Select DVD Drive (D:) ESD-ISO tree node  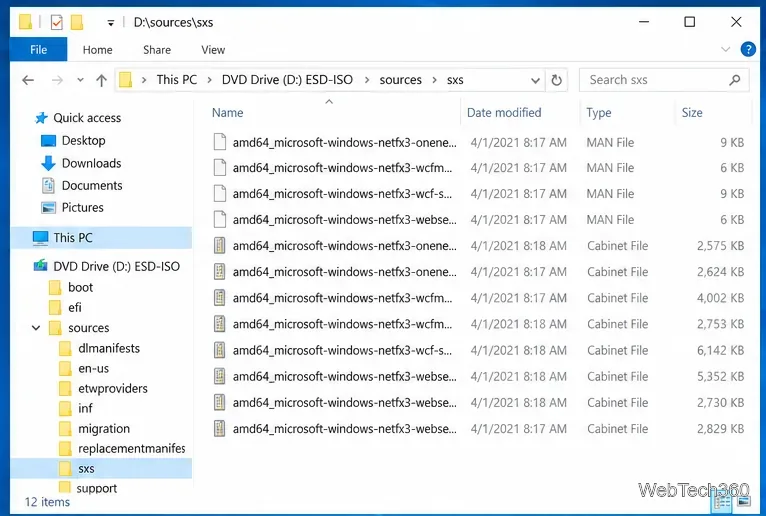pyautogui.click(x=106, y=266)
